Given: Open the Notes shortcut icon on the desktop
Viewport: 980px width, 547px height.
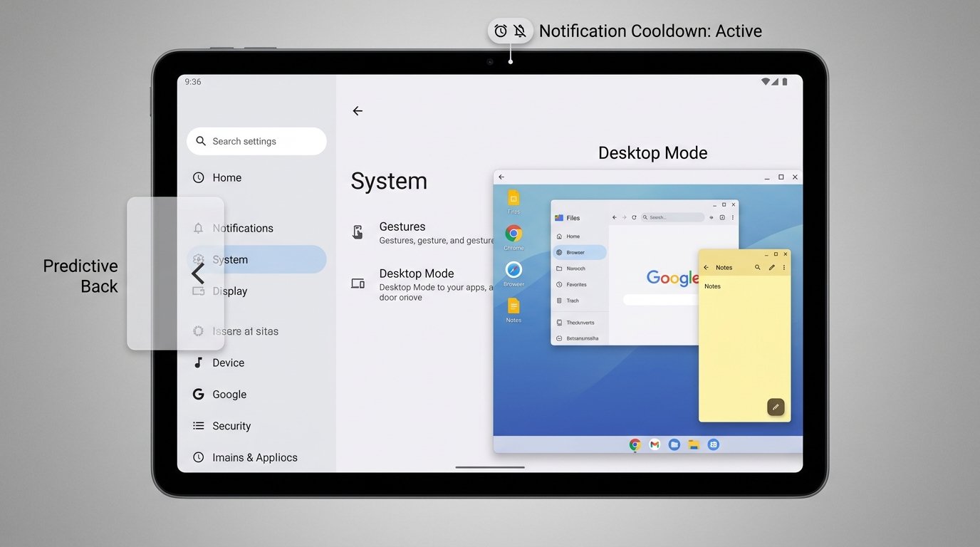Looking at the screenshot, I should [514, 306].
